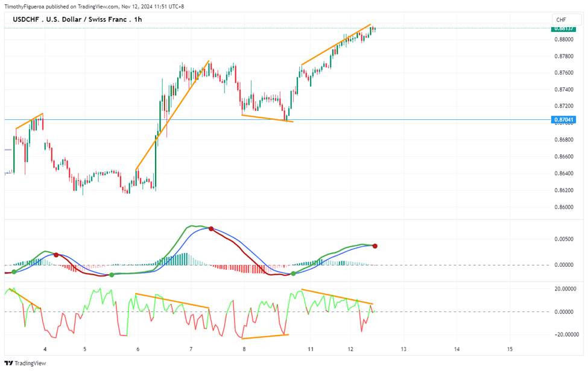Click the 0.87400 price axis label
Image resolution: width=588 pixels, height=371 pixels.
(564, 90)
